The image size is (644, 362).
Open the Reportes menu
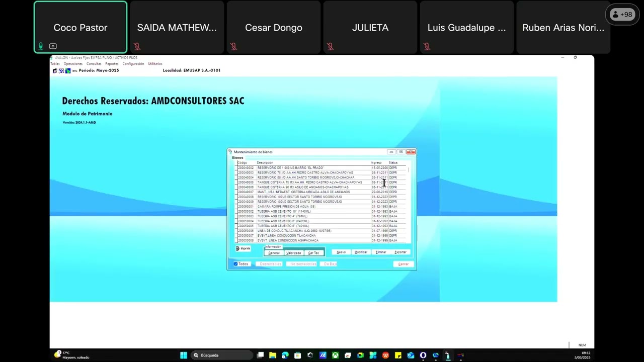tap(112, 64)
